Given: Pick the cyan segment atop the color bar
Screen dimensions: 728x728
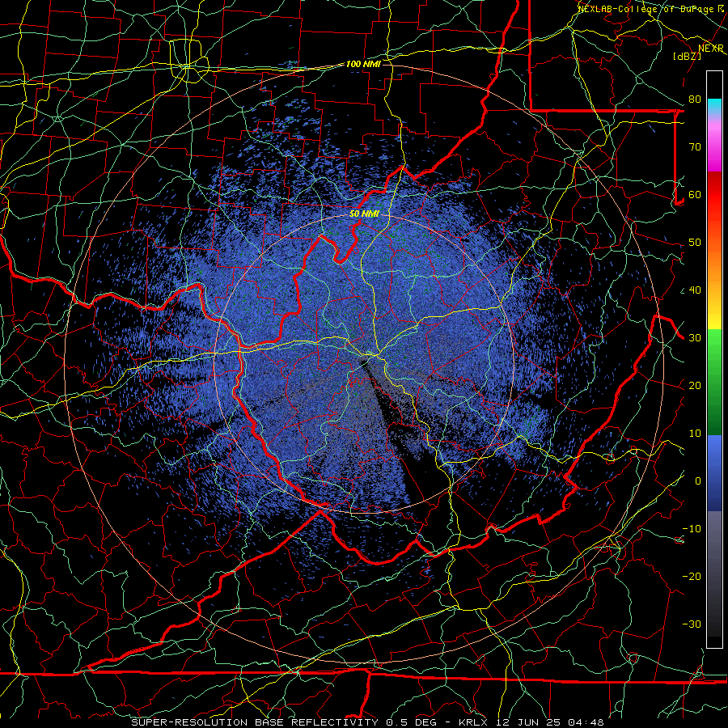Looking at the screenshot, I should tap(714, 108).
